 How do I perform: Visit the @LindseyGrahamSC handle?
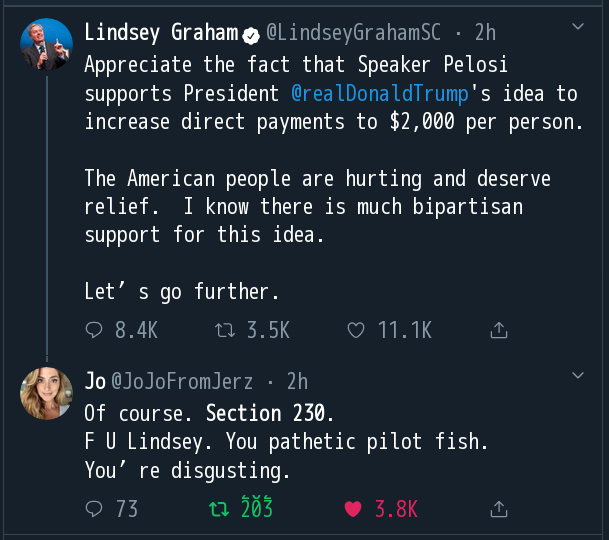tap(353, 32)
